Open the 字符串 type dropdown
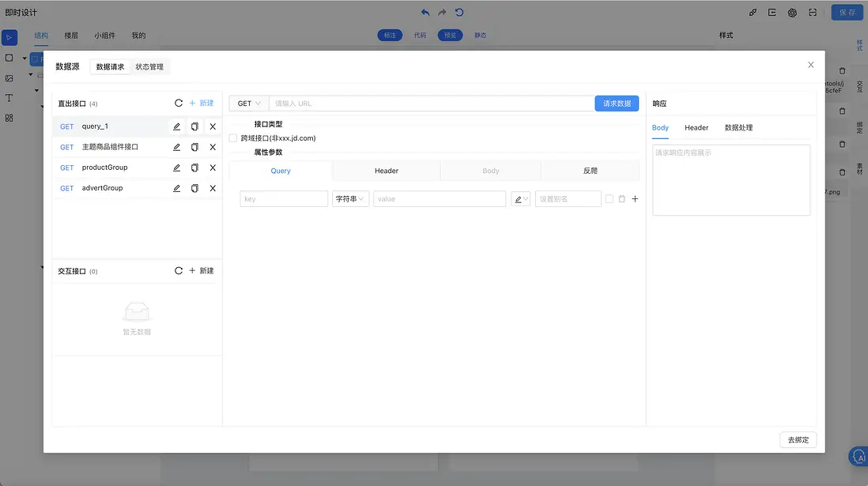The width and height of the screenshot is (868, 486). click(350, 199)
